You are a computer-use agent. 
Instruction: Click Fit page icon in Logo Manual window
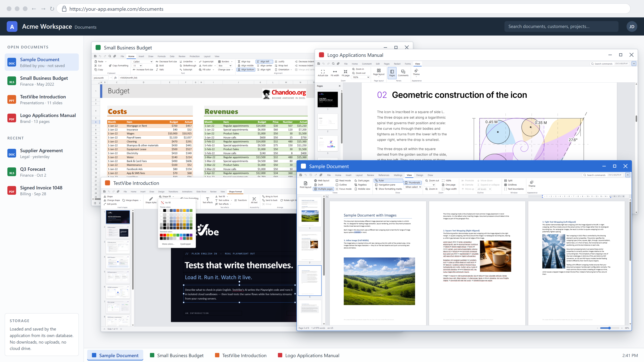coord(345,71)
